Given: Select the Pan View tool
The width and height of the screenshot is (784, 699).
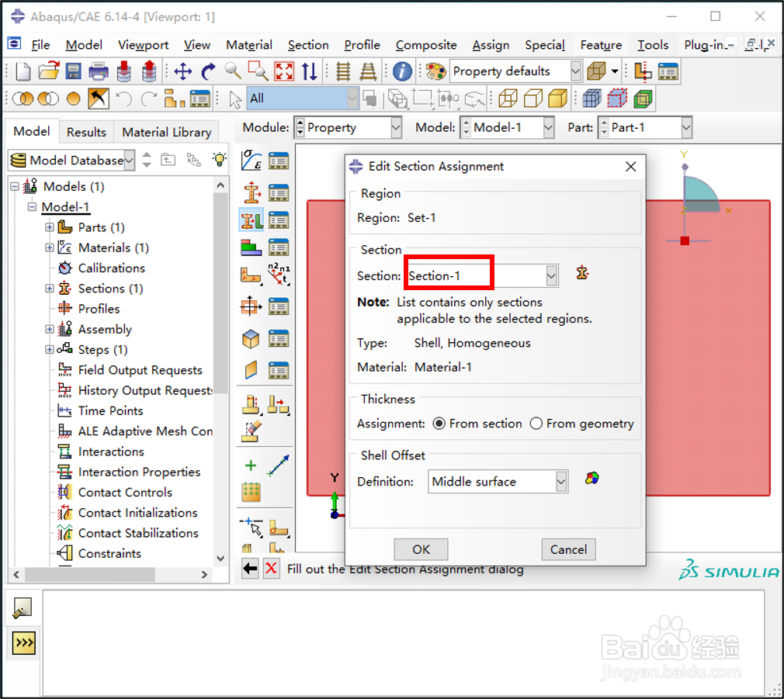Looking at the screenshot, I should tap(183, 71).
